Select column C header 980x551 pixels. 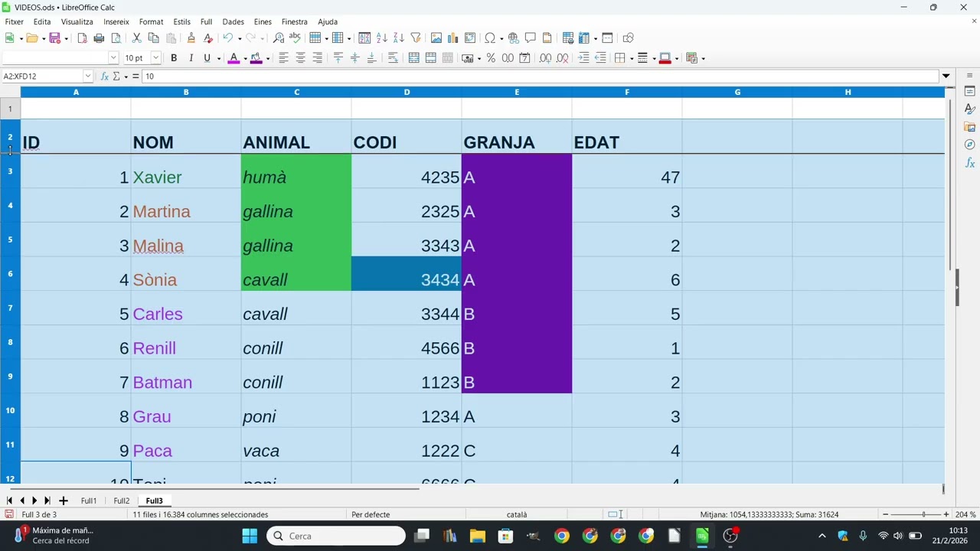pos(296,92)
